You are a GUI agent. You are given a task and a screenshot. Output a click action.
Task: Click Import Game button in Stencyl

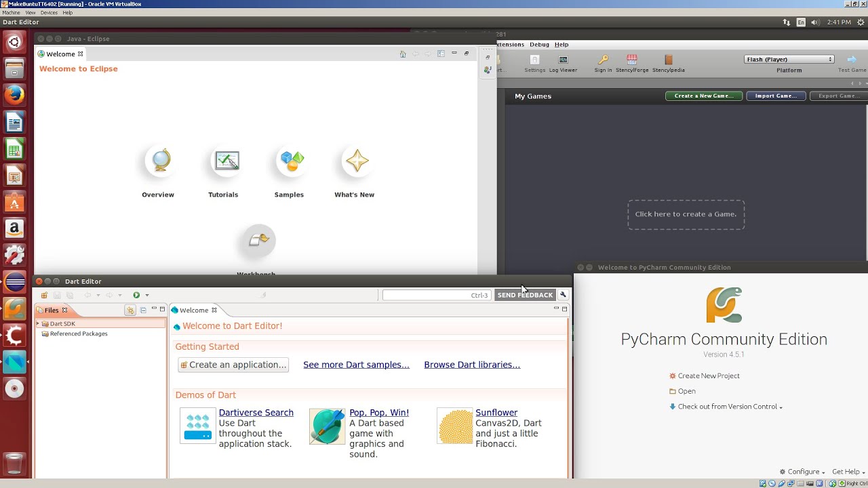[x=776, y=96]
